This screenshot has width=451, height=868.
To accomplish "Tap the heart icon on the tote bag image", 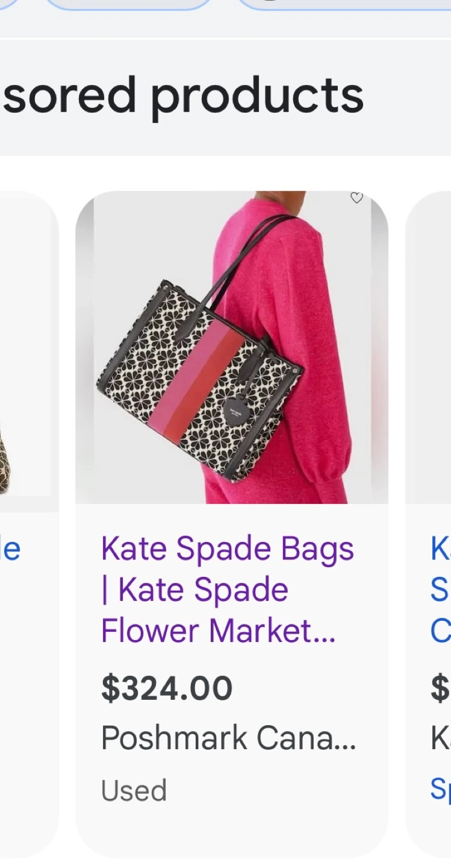I will [356, 198].
